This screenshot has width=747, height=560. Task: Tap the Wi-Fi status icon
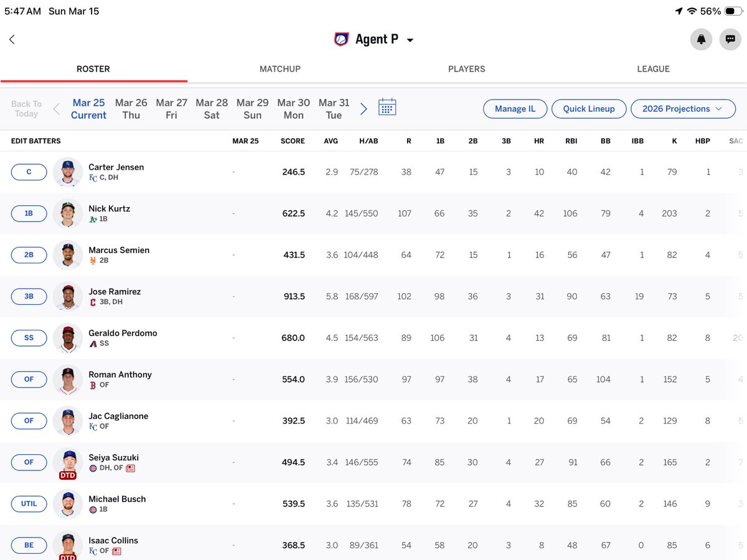pos(692,11)
